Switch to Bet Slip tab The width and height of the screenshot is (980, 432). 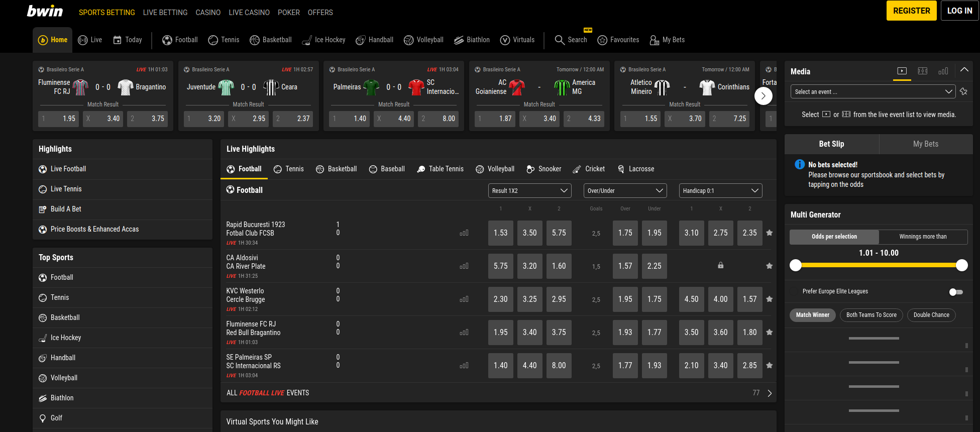click(831, 144)
